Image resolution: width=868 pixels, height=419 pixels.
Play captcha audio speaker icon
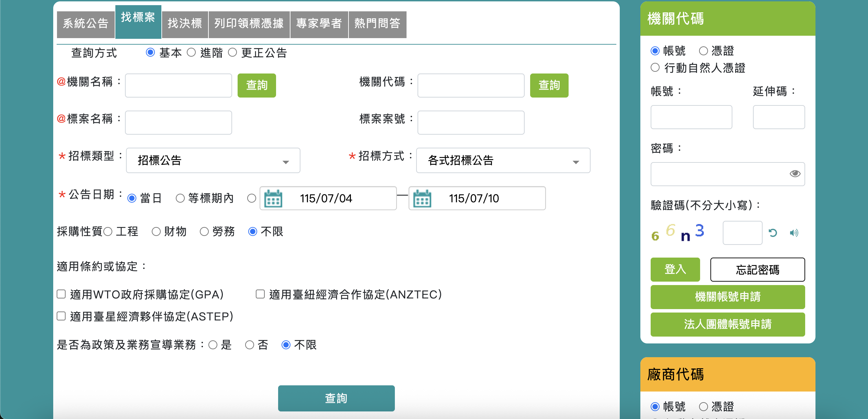coord(794,233)
